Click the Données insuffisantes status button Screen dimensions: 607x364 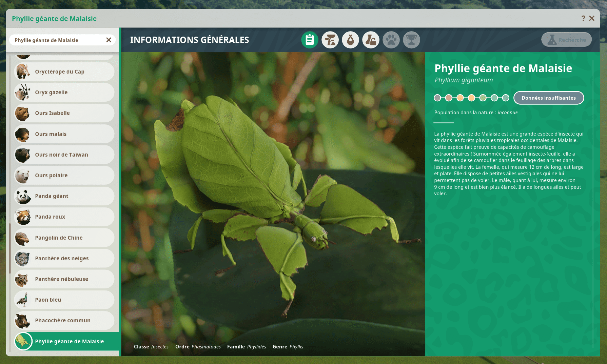point(549,98)
